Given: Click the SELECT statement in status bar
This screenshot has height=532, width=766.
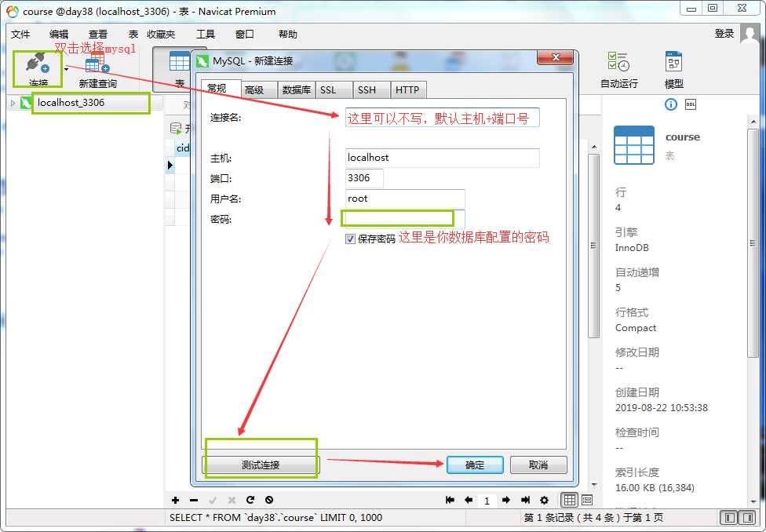Looking at the screenshot, I should (275, 517).
